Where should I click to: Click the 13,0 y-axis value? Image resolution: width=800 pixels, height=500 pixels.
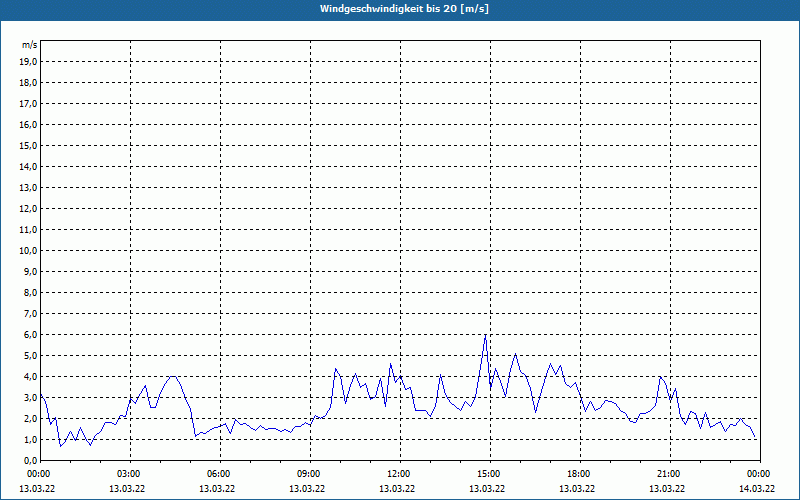pos(29,188)
